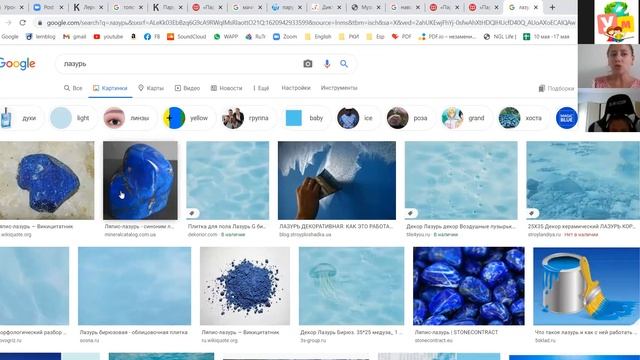Reload the page with the refresh icon
The image size is (640, 360).
(22, 23)
